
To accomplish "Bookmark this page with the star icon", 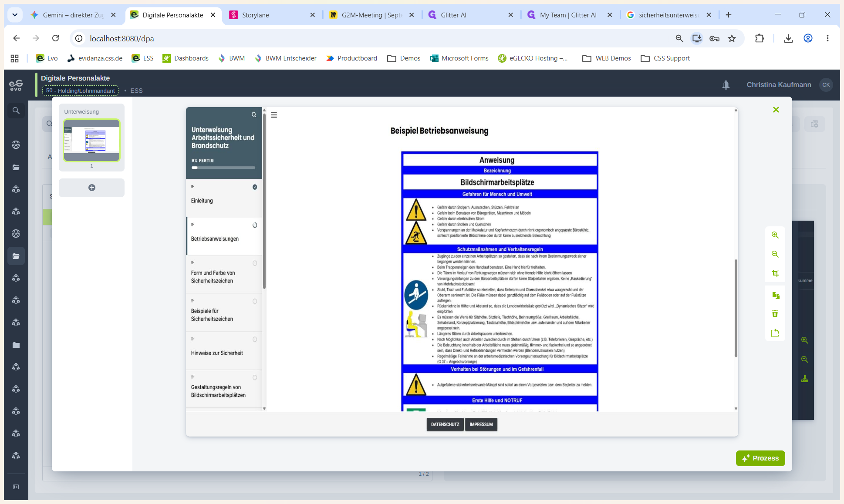I will click(732, 38).
